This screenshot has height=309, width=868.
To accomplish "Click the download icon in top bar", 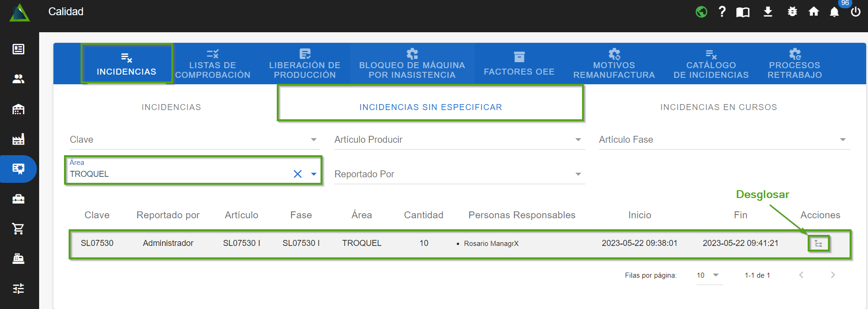I will click(x=768, y=12).
